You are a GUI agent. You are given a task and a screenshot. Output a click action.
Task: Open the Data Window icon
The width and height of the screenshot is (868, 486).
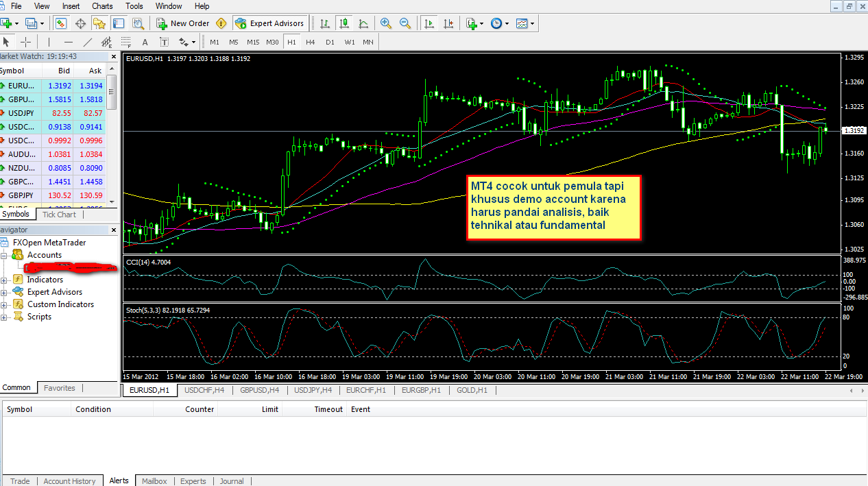pos(80,23)
